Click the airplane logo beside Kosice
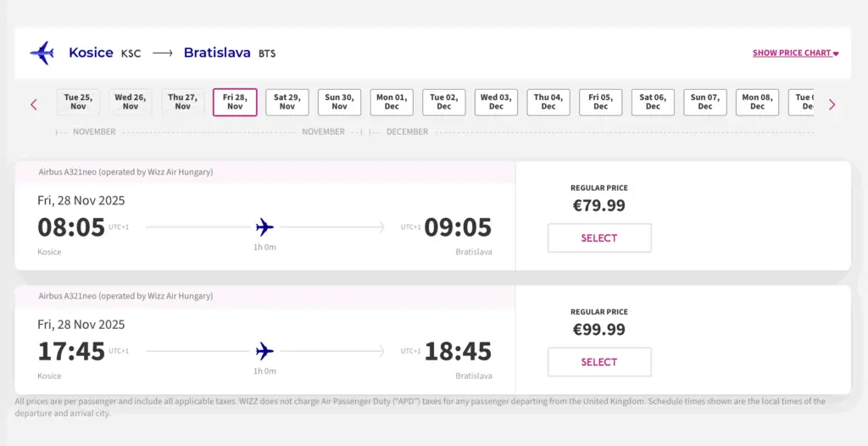This screenshot has height=446, width=868. [42, 53]
